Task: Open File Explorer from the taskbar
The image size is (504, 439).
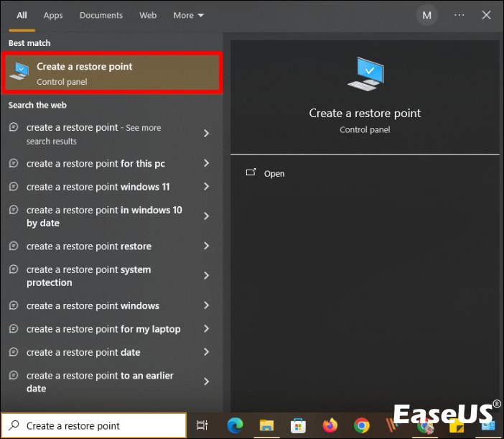Action: coord(266,425)
